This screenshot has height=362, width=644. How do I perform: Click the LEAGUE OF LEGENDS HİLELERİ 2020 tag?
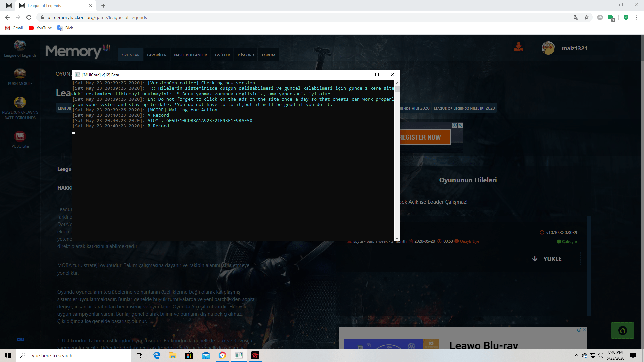click(464, 108)
